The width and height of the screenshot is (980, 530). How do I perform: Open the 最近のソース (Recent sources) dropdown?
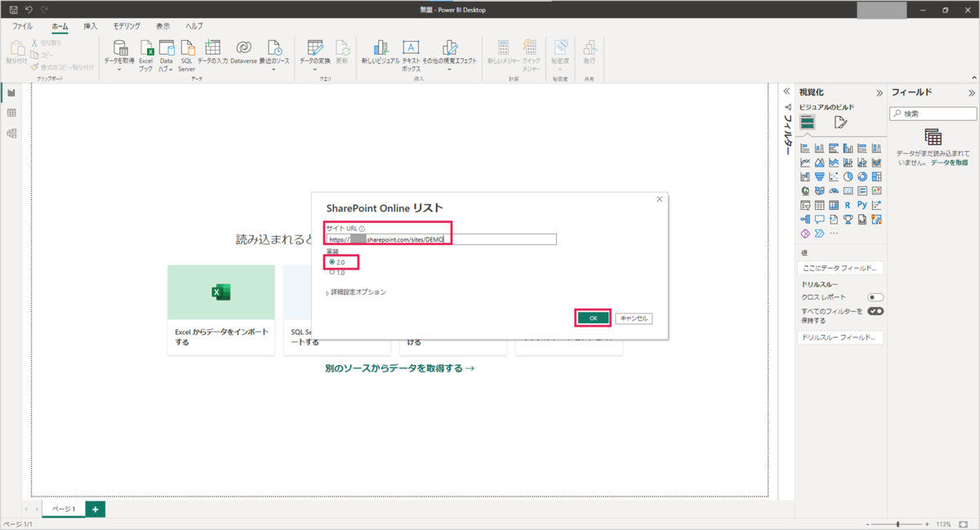tap(274, 56)
